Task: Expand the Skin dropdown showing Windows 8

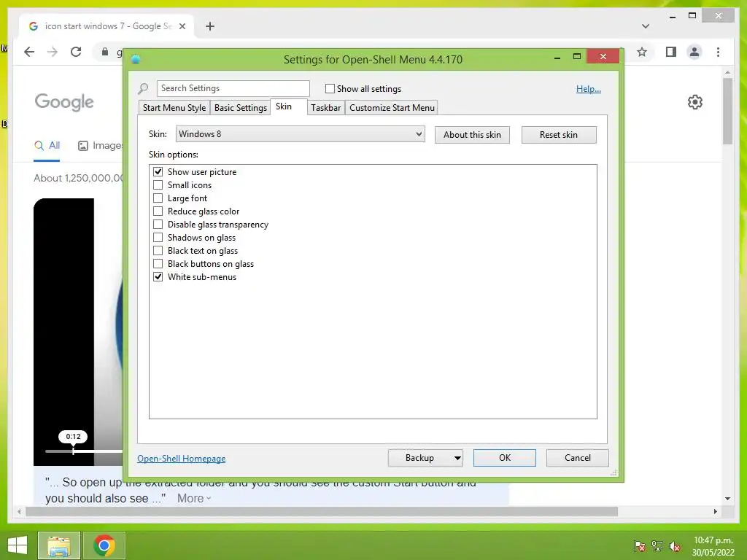Action: click(x=300, y=134)
